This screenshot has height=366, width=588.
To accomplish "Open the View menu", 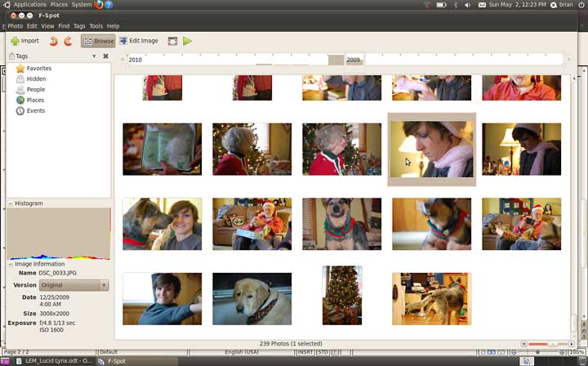I will [47, 26].
